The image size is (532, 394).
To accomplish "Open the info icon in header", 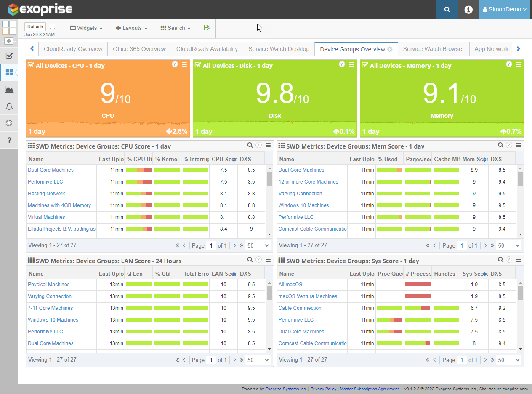I will [468, 10].
